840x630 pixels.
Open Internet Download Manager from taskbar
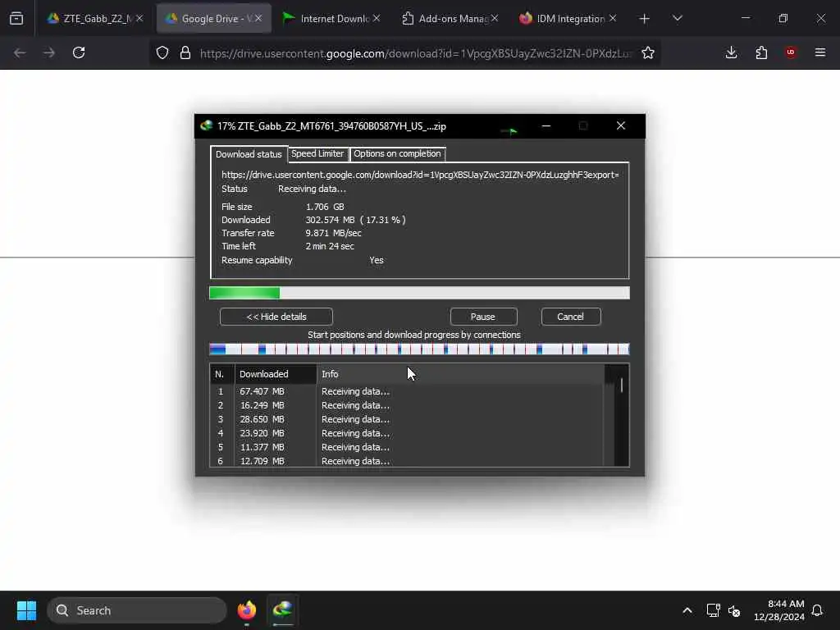283,610
